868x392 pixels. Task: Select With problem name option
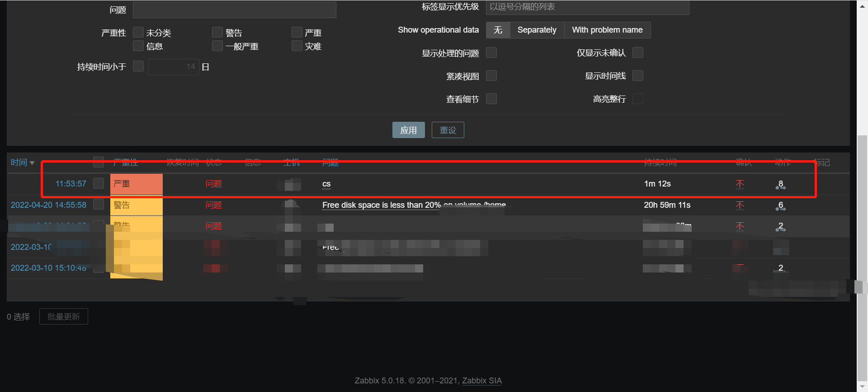point(607,30)
